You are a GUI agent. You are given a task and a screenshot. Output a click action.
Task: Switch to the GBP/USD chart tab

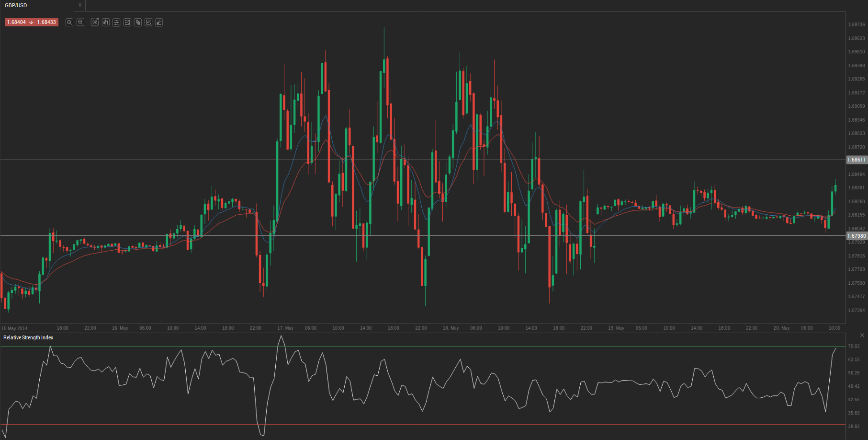(x=16, y=5)
